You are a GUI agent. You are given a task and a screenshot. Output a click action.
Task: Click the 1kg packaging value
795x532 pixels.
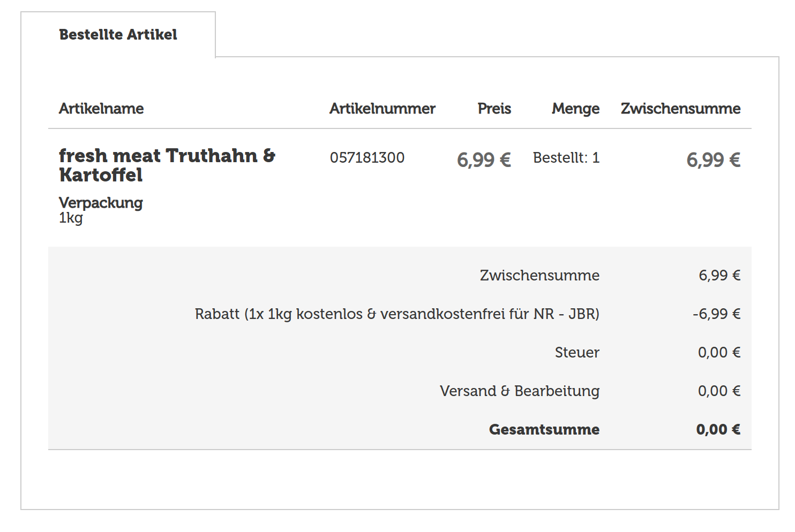pyautogui.click(x=71, y=218)
